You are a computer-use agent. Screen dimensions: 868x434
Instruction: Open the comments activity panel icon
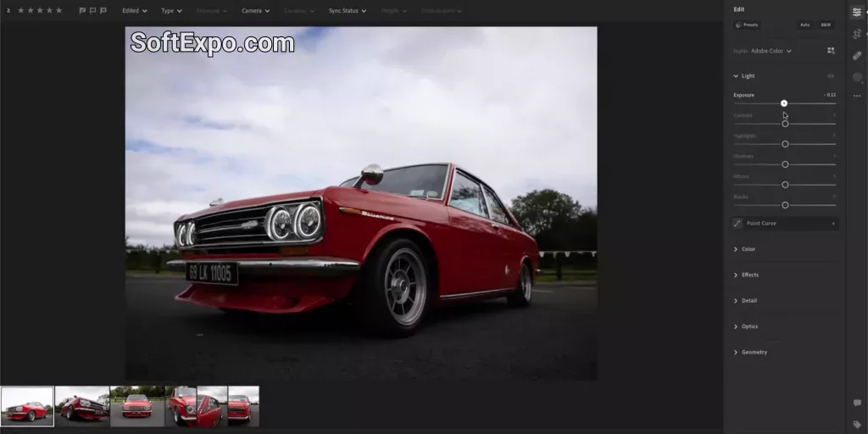click(857, 403)
